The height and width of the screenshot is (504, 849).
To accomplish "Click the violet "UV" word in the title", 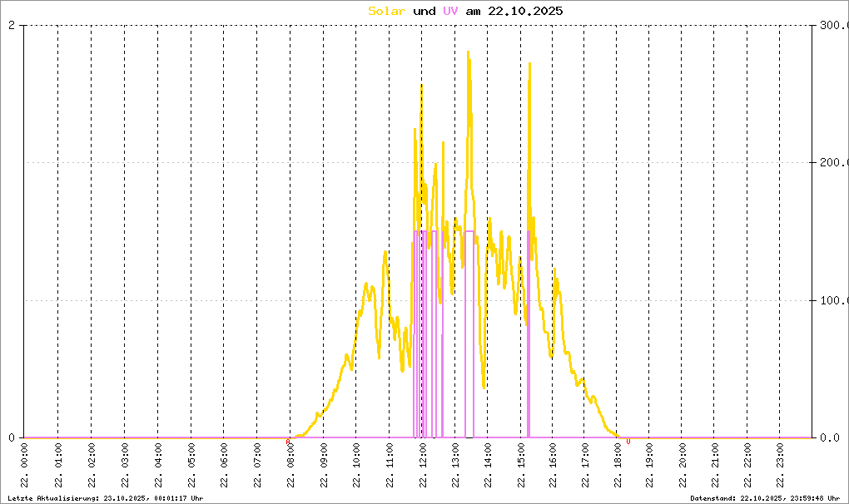I will [450, 11].
